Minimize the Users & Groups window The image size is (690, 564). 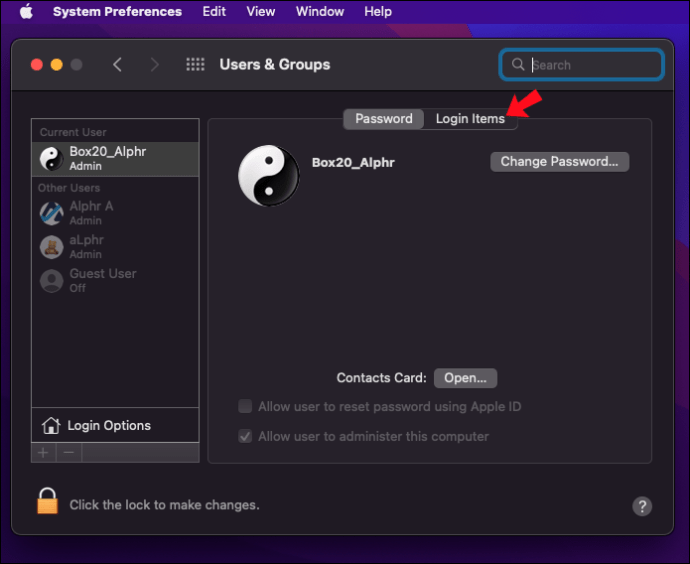tap(57, 65)
